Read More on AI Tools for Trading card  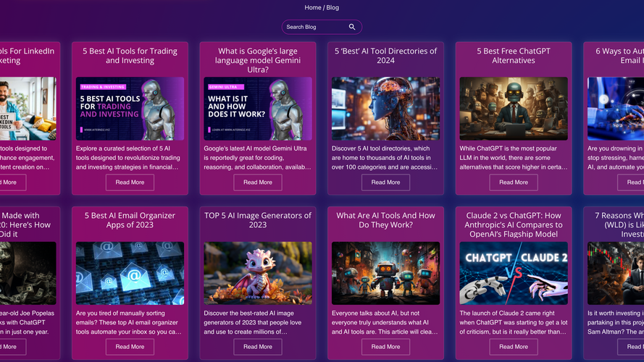click(x=130, y=182)
